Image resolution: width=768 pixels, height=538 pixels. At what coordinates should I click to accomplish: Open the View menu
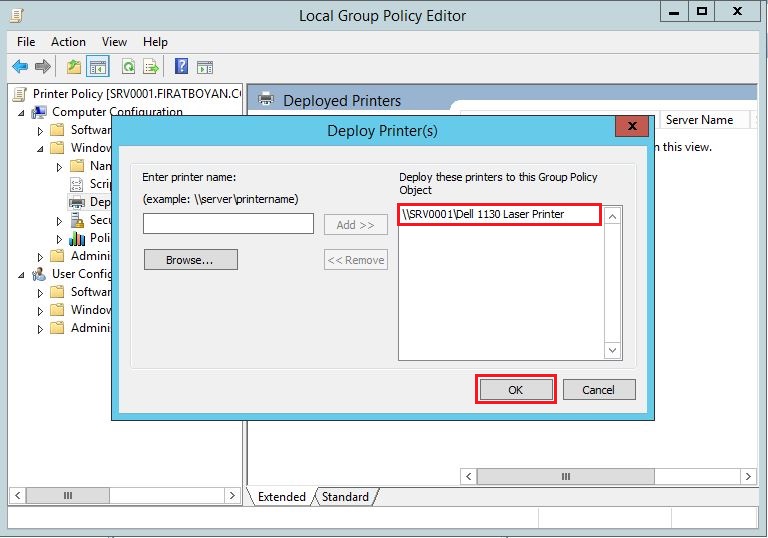[114, 42]
